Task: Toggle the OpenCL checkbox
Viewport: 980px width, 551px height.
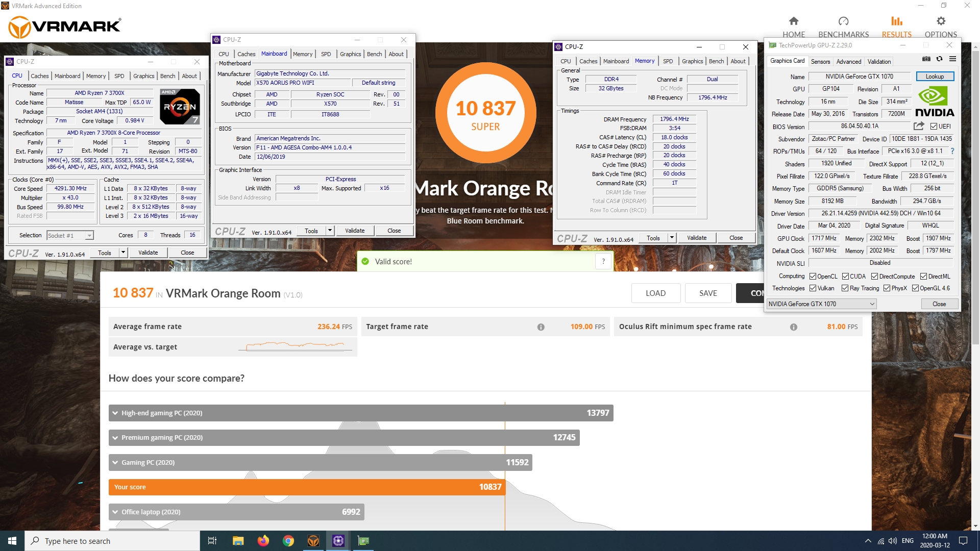Action: [813, 277]
